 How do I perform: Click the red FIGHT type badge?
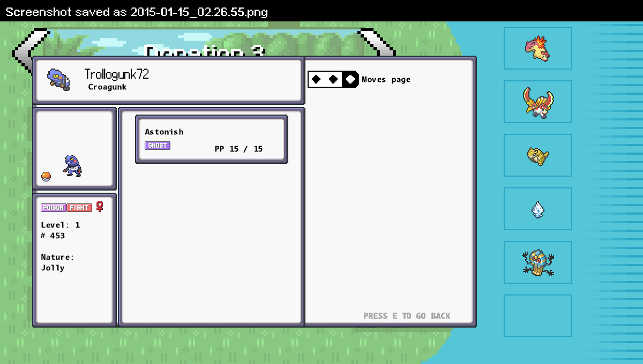click(x=79, y=208)
